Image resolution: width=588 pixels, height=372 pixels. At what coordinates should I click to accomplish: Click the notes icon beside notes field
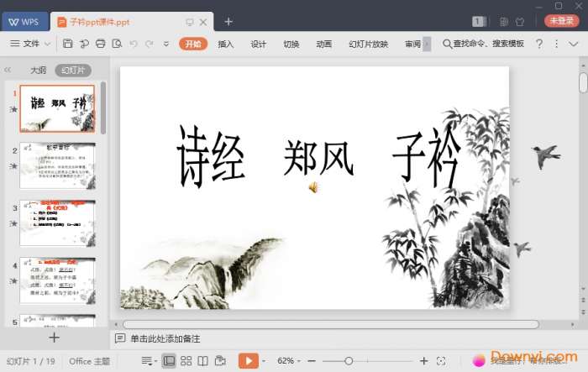click(120, 338)
